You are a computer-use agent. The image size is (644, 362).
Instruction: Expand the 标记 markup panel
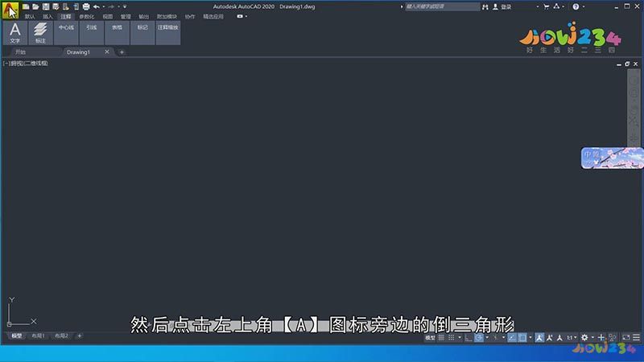(x=142, y=32)
